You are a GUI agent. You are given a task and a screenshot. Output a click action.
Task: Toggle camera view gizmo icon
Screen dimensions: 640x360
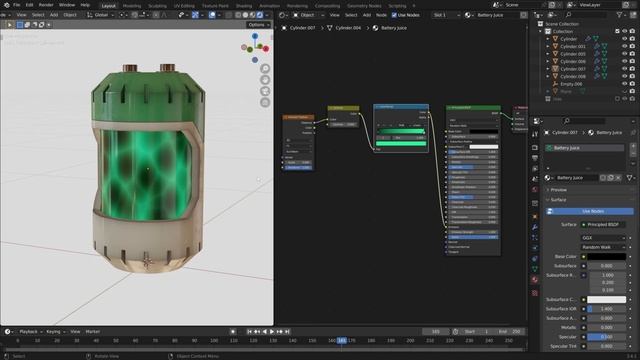point(265,91)
